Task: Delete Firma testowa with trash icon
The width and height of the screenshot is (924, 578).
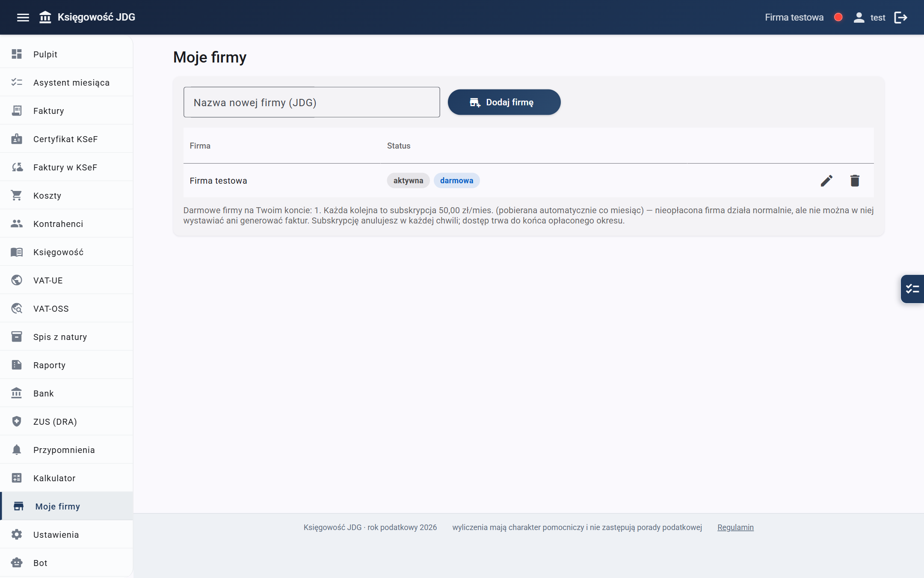Action: click(855, 181)
